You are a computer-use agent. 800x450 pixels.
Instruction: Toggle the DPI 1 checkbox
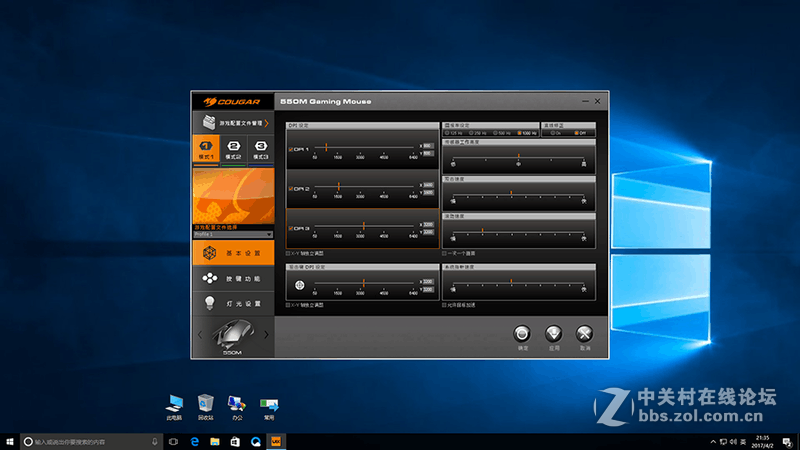290,149
